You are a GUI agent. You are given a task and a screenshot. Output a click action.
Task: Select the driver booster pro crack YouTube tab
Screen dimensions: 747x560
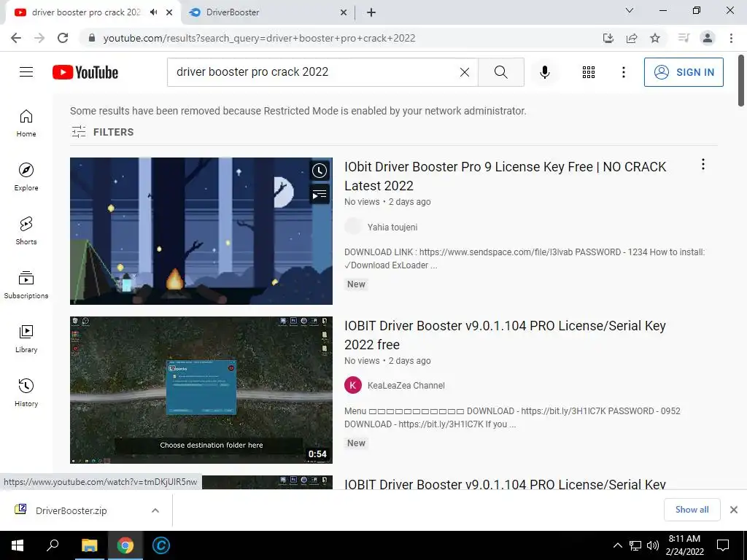click(x=86, y=12)
